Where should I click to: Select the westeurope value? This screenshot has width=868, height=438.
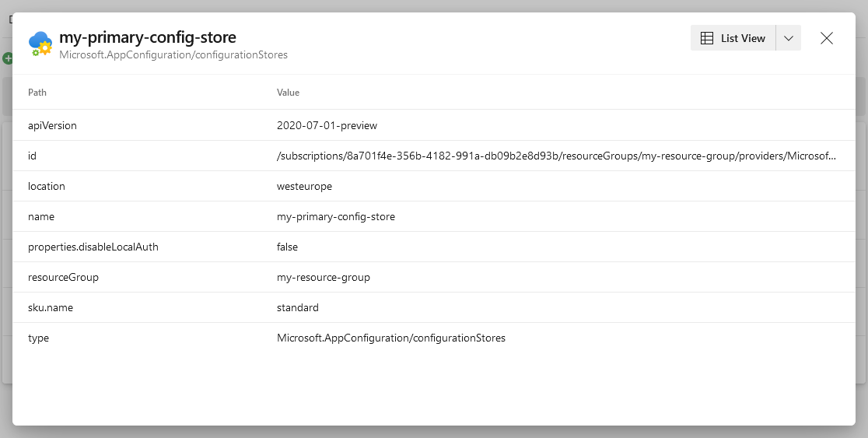coord(304,187)
